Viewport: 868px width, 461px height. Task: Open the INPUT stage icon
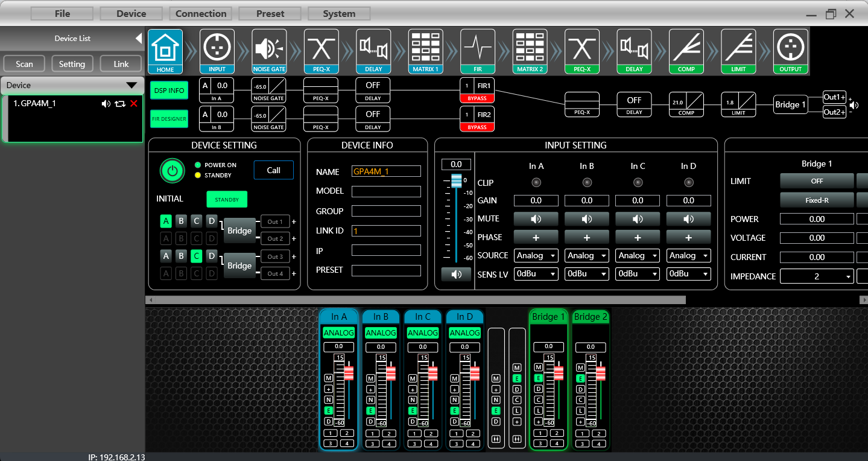217,51
